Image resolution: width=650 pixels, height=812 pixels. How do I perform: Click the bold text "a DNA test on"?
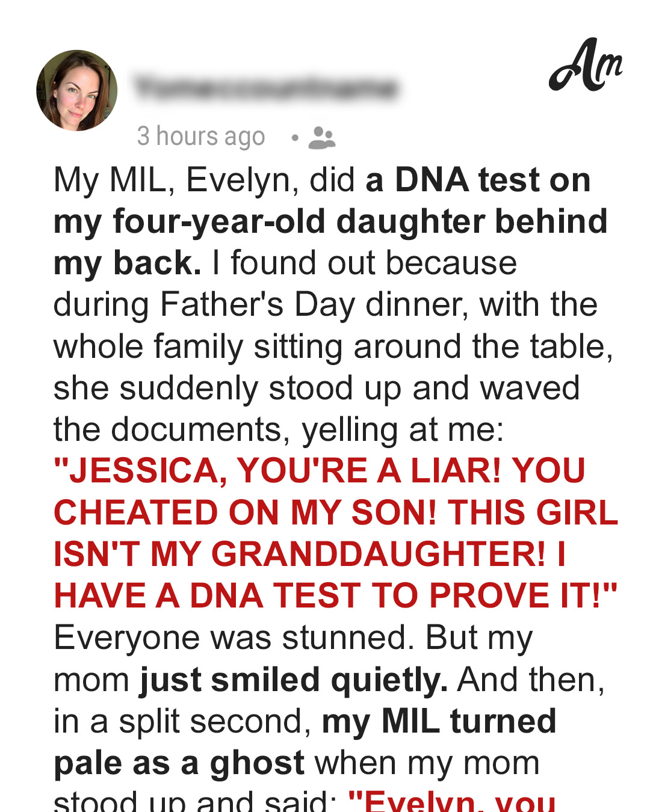pos(478,180)
